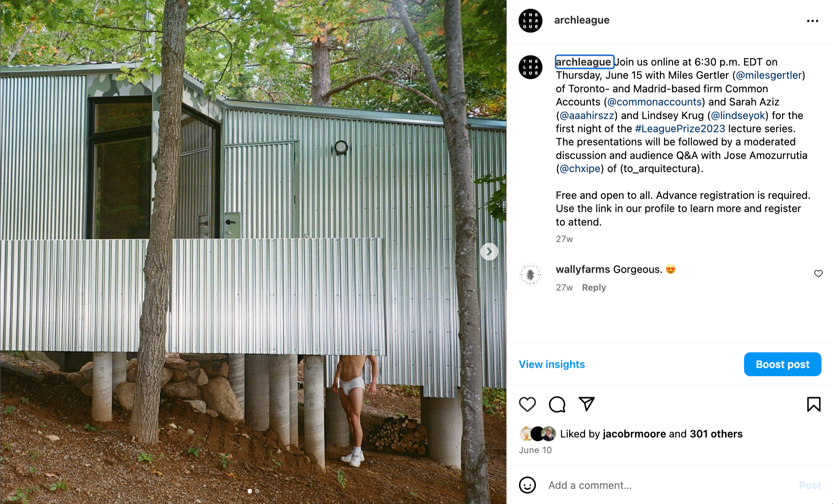Open the three-dot more options menu
Screen dimensions: 833x504
click(x=812, y=21)
